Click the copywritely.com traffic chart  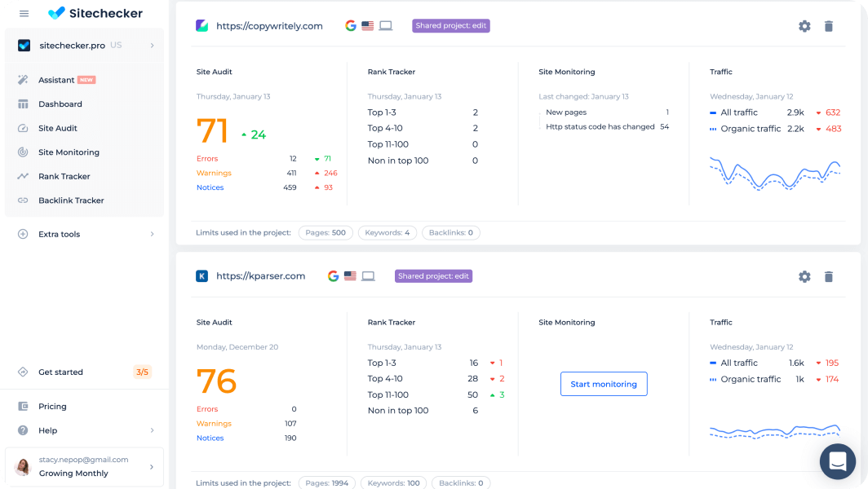pos(775,174)
